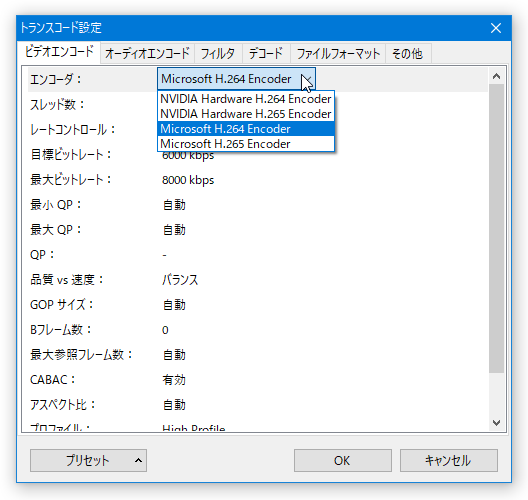Select the 目標ビットレート row label
The width and height of the screenshot is (528, 500).
pyautogui.click(x=71, y=155)
